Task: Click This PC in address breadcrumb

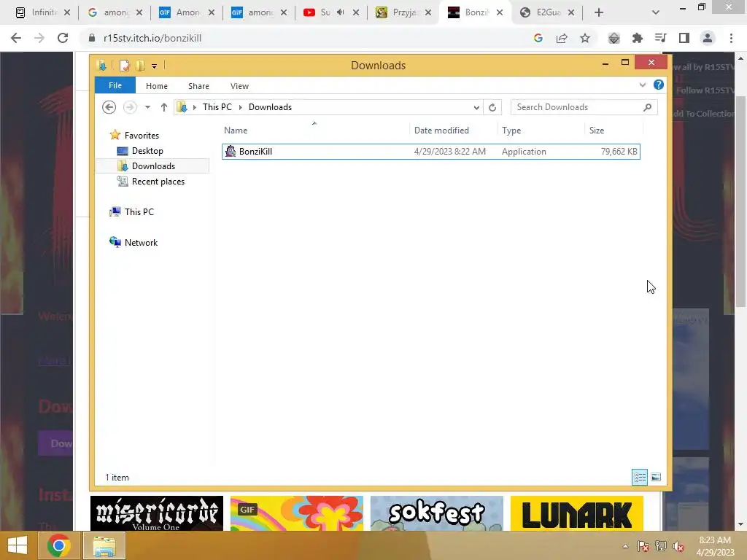Action: pos(217,107)
